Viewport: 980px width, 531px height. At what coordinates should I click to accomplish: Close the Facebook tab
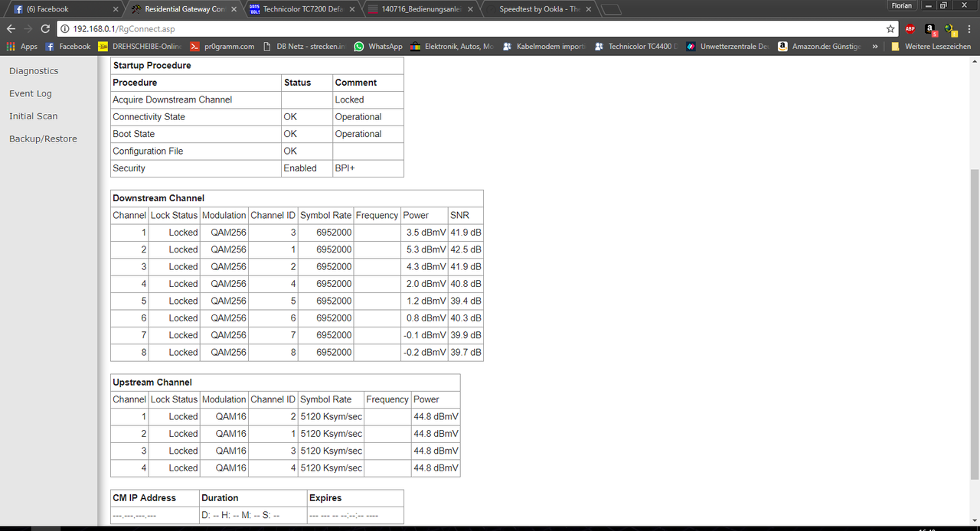pyautogui.click(x=116, y=9)
